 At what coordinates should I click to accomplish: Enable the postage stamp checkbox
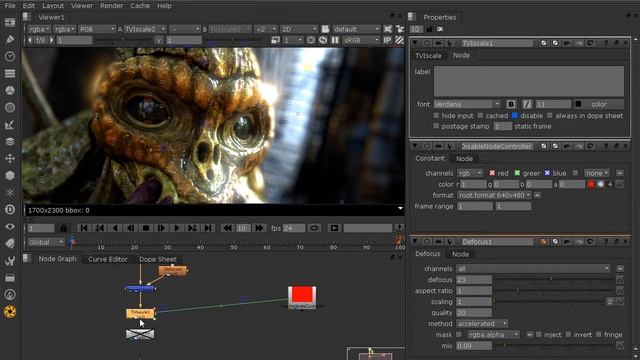[436, 126]
